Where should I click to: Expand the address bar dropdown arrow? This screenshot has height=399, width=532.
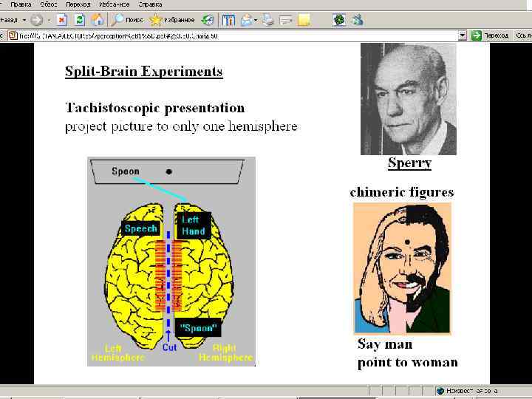(463, 35)
